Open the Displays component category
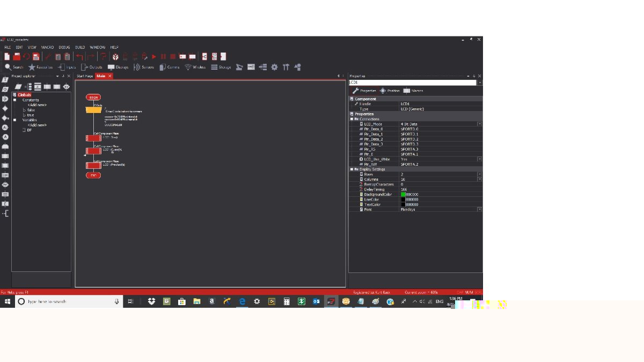This screenshot has width=644, height=362. click(118, 67)
